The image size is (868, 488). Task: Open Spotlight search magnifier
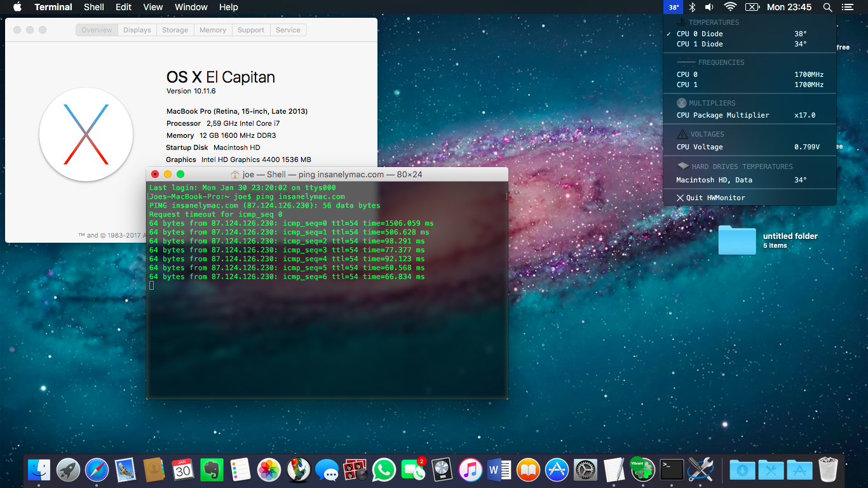pyautogui.click(x=827, y=7)
